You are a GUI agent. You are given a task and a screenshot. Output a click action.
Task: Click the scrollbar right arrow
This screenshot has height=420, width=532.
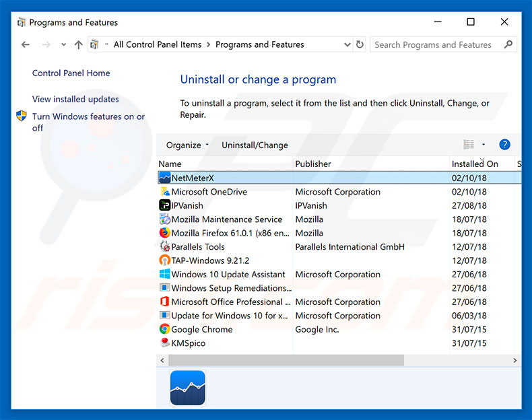(x=515, y=360)
